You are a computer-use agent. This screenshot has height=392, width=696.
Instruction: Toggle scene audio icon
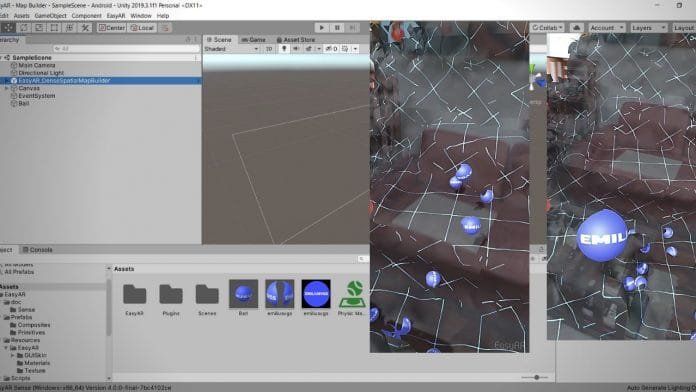coord(296,49)
